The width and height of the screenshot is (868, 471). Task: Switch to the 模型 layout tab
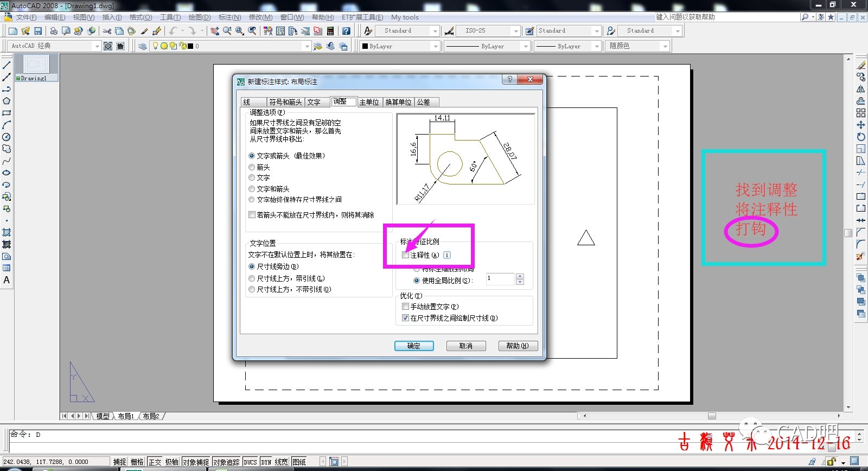tap(103, 416)
